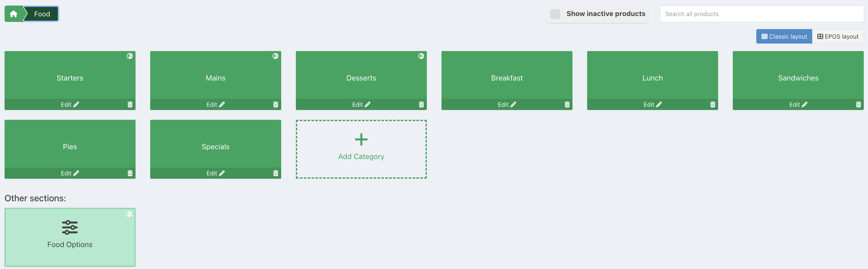Open the Mains category tile
Image resolution: width=868 pixels, height=269 pixels.
tap(216, 75)
